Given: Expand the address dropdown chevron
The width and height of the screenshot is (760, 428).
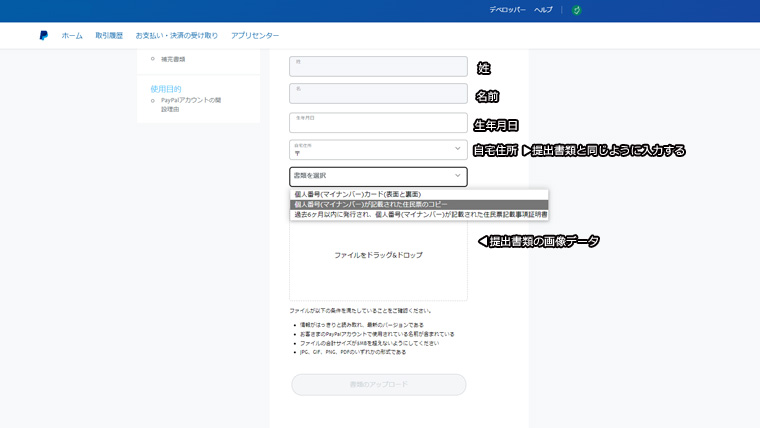Looking at the screenshot, I should tap(458, 149).
